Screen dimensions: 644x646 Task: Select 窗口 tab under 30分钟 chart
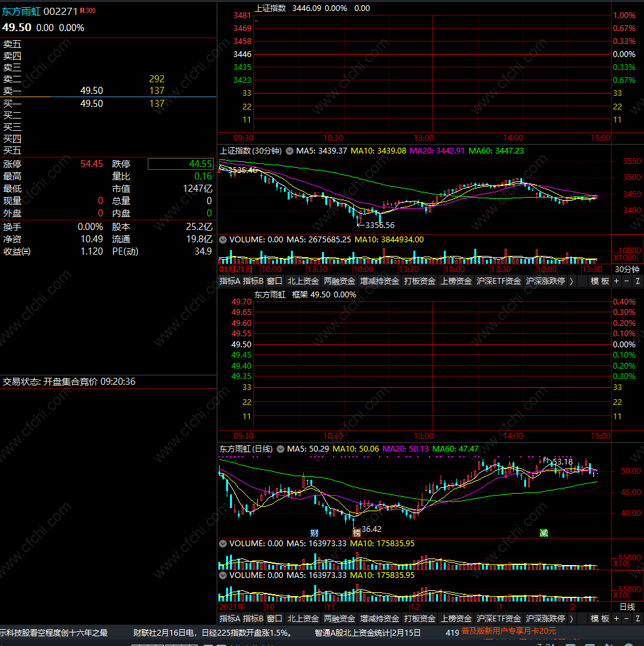(x=275, y=281)
